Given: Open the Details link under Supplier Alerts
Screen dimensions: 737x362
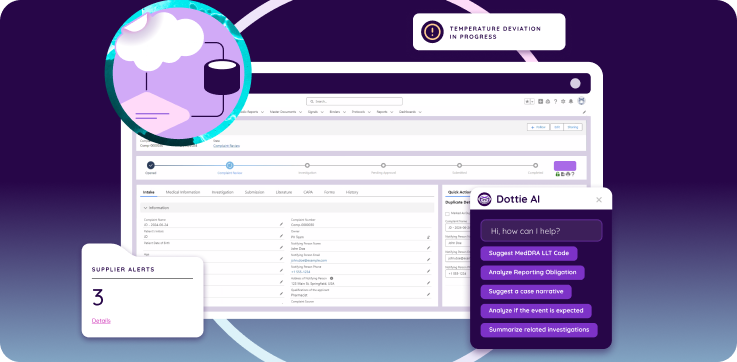Looking at the screenshot, I should (101, 321).
